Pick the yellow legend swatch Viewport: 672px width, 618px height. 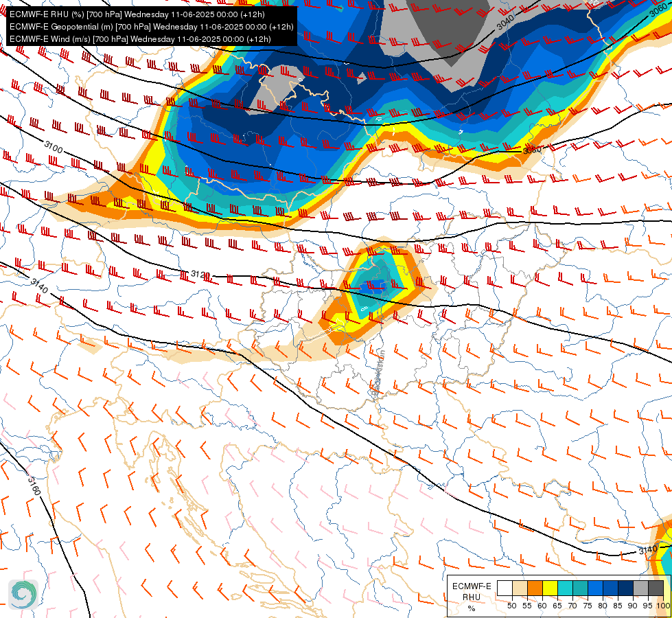point(550,588)
